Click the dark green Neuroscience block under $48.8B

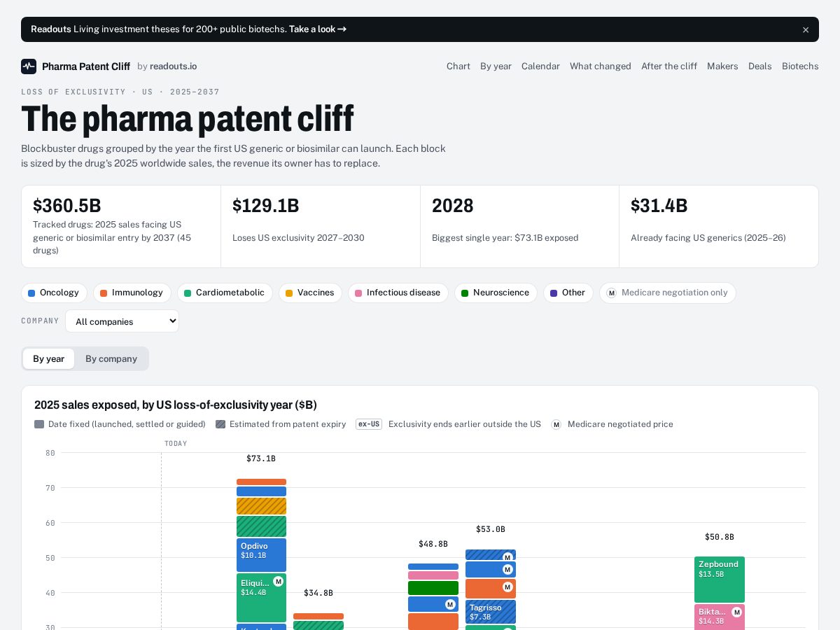tap(433, 588)
